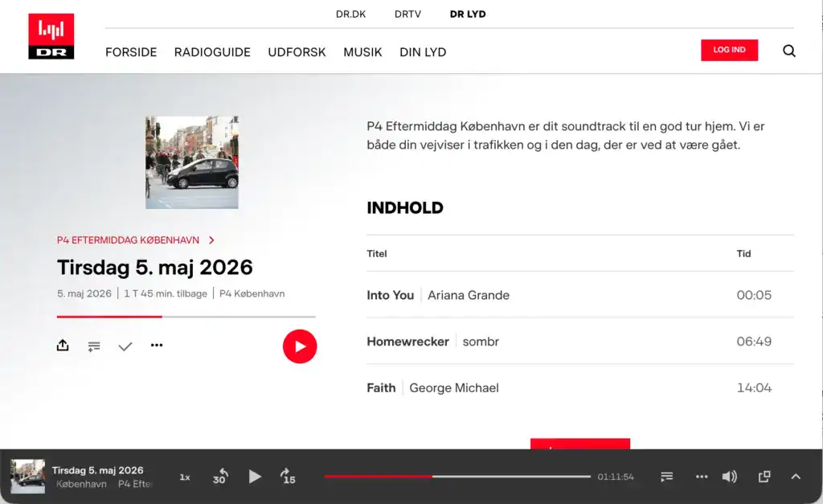Share this episode via share icon
The image size is (823, 504).
pos(63,346)
